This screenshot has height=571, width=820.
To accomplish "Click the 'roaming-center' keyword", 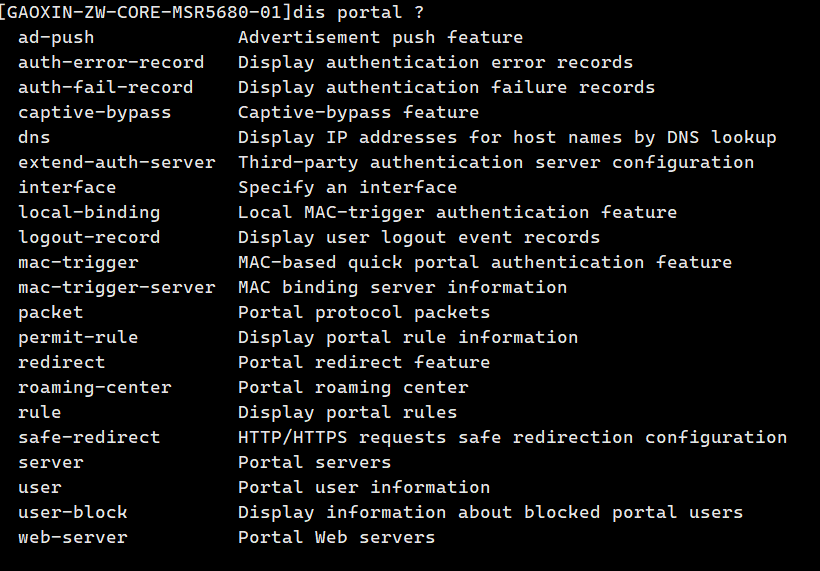I will [94, 387].
